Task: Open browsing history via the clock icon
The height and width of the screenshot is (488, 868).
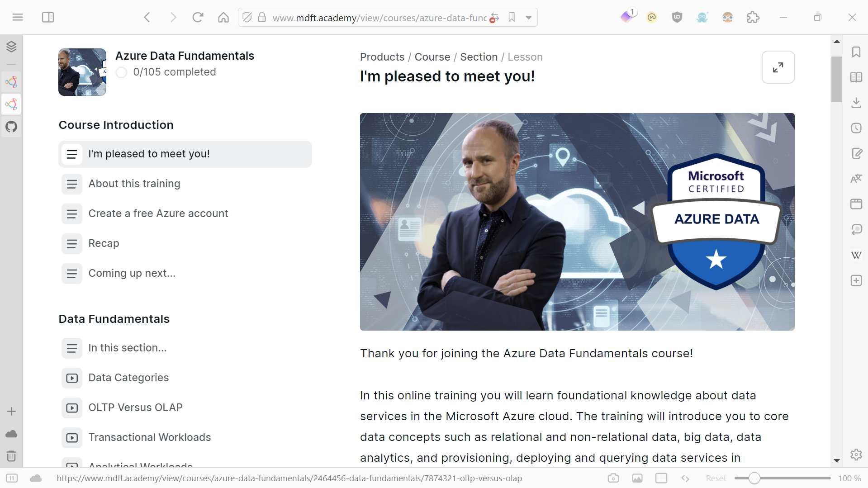Action: tap(856, 128)
